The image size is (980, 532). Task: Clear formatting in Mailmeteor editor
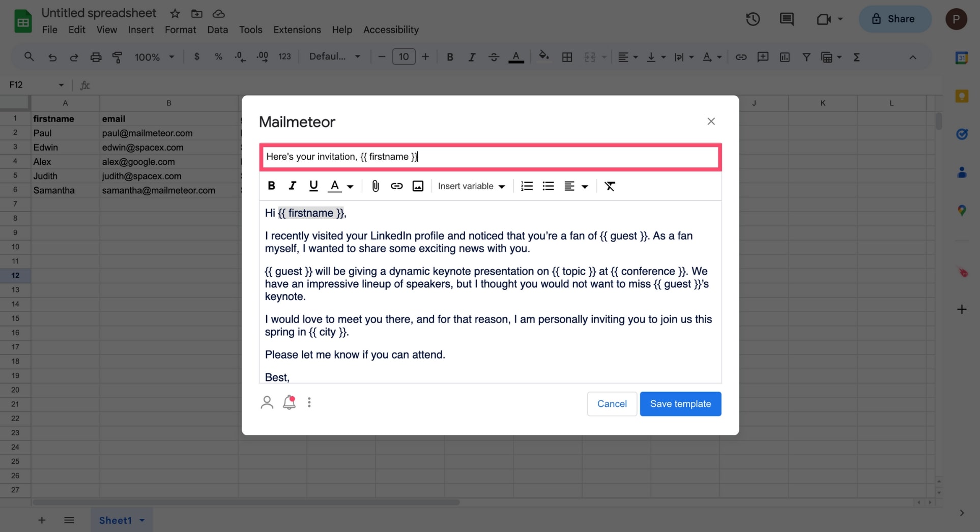[610, 186]
